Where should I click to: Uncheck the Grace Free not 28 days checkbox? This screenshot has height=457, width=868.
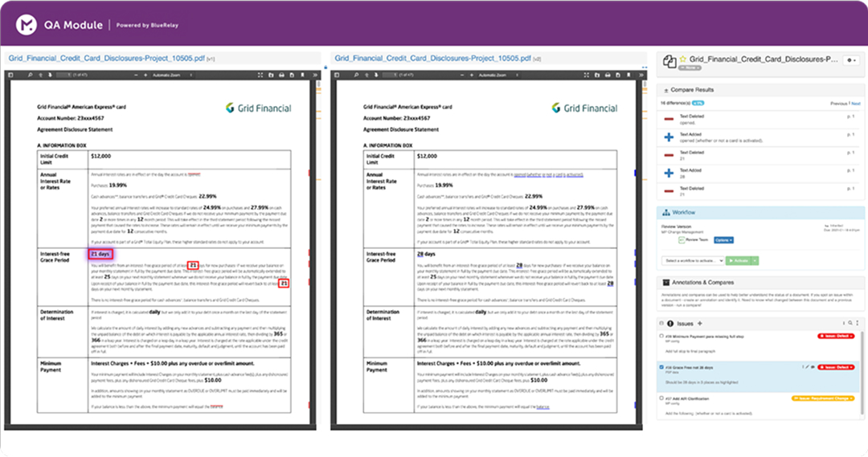point(661,367)
